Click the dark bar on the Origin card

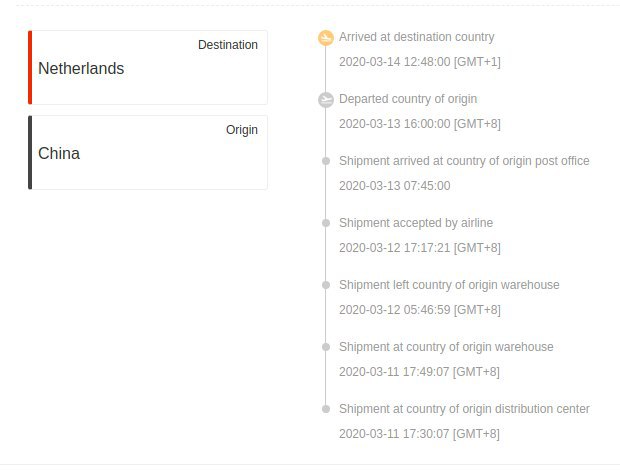31,152
